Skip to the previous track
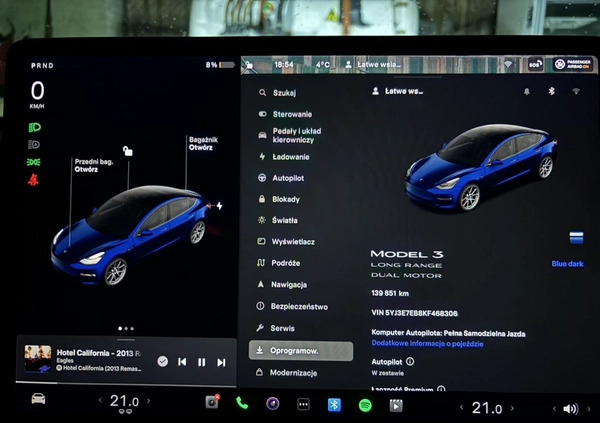Viewport: 600px width, 423px height. click(182, 362)
